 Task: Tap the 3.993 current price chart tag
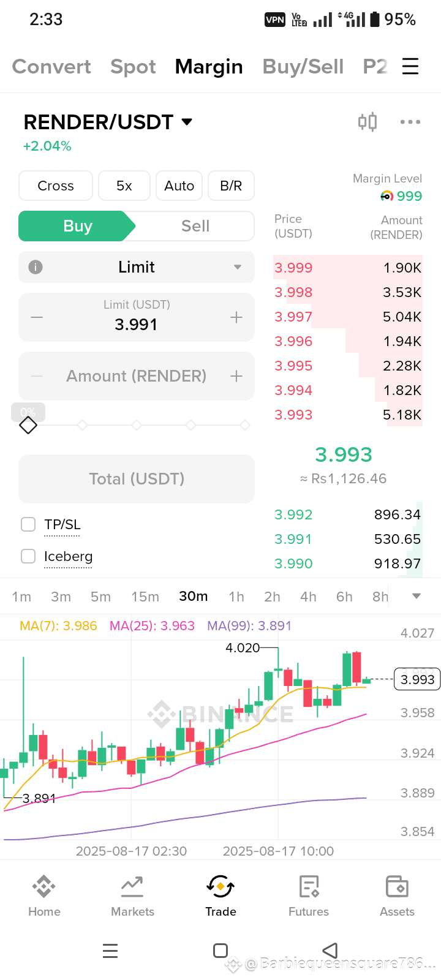[417, 679]
